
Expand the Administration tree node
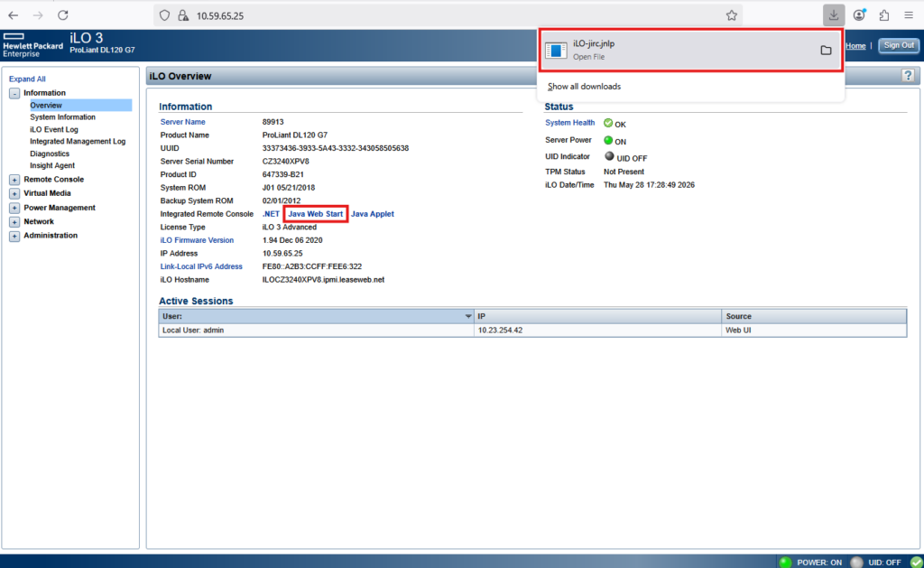click(14, 236)
